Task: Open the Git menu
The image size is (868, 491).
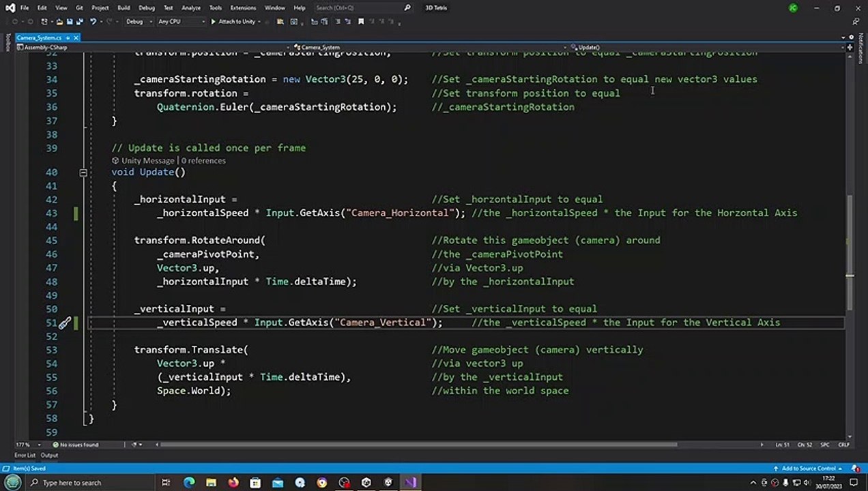Action: tap(79, 8)
